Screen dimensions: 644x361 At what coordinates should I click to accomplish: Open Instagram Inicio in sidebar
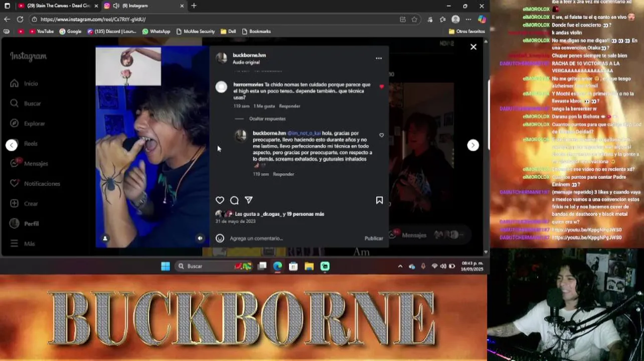click(x=25, y=84)
